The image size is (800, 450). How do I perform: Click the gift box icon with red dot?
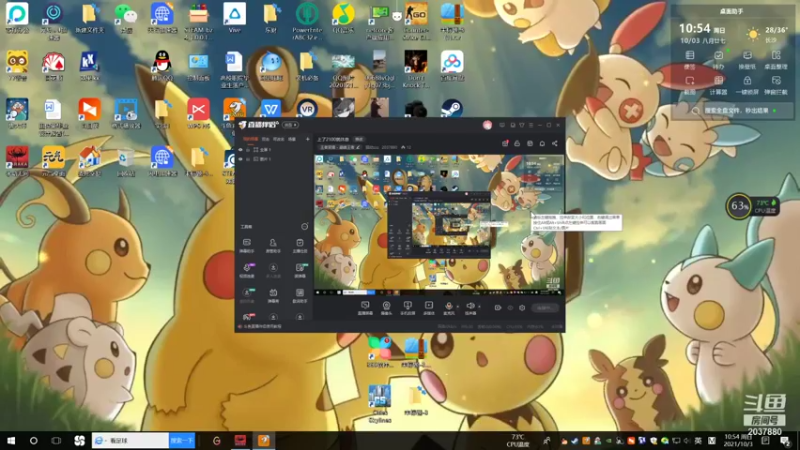point(505,143)
